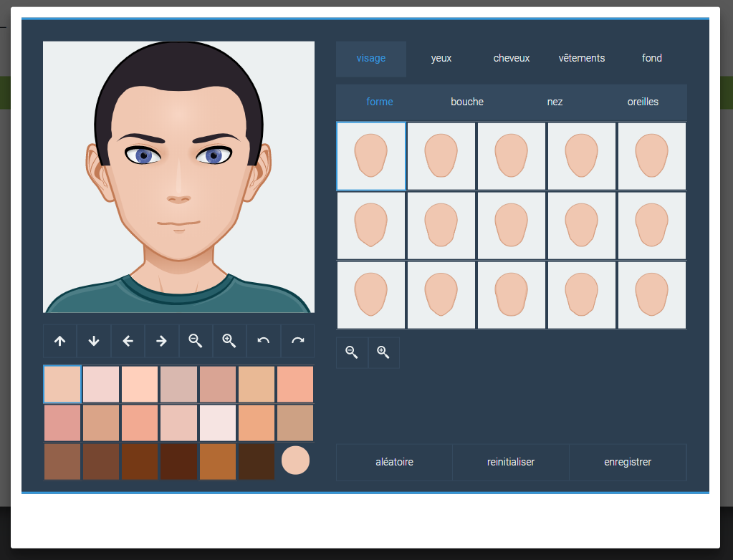The height and width of the screenshot is (560, 733).
Task: Undo the last avatar change
Action: click(x=264, y=341)
